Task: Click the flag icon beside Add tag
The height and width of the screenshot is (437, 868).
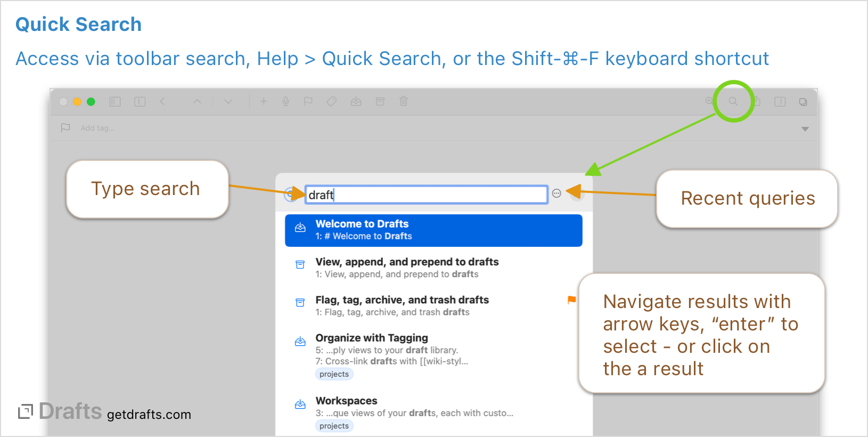Action: point(65,128)
